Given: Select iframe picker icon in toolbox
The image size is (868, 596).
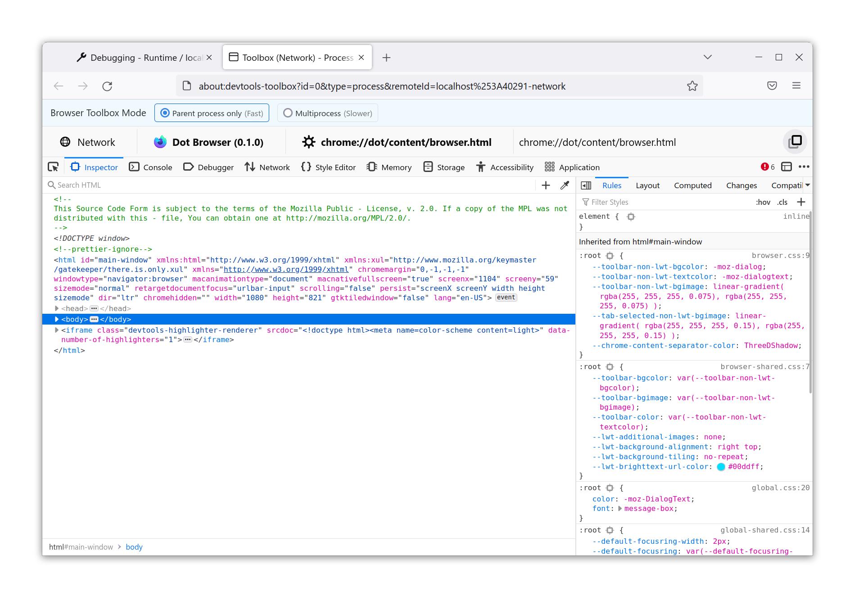Looking at the screenshot, I should tap(787, 167).
